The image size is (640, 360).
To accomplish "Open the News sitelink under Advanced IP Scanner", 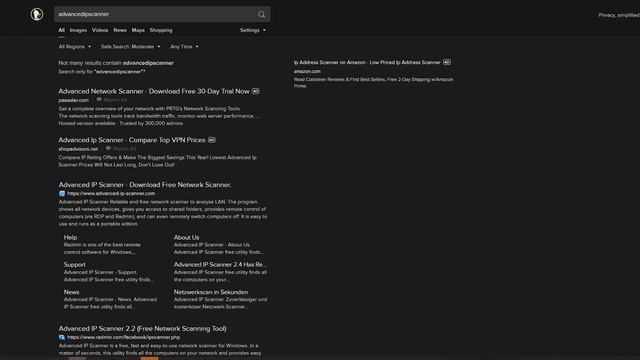I will tap(71, 292).
